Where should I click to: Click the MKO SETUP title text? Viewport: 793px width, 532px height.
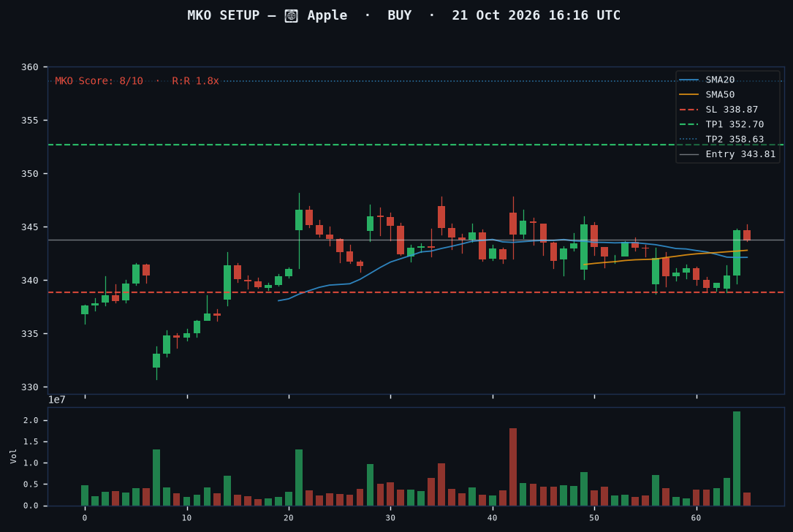[224, 15]
